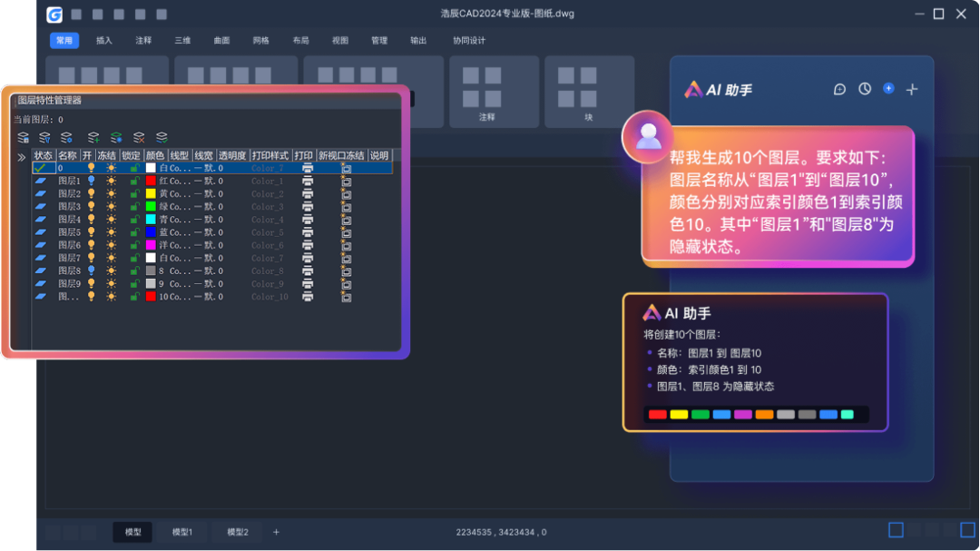Lock 图层6 using its padlock icon
Image resolution: width=980 pixels, height=551 pixels.
(133, 245)
